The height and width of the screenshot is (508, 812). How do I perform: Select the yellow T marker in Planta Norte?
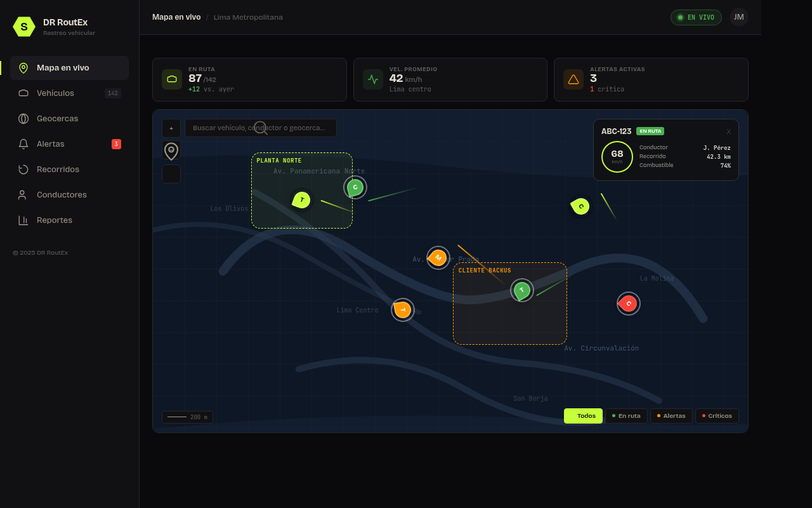pos(302,200)
